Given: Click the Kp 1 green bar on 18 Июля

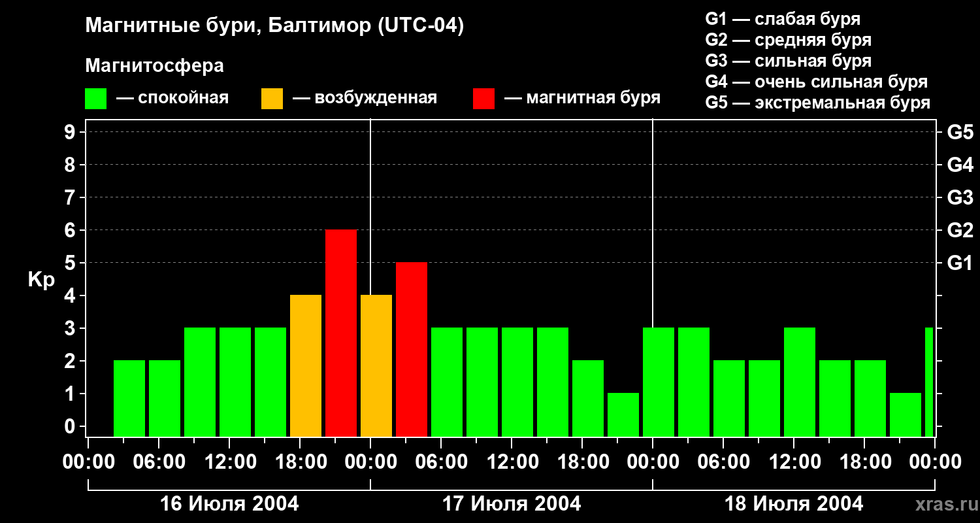Looking at the screenshot, I should 906,415.
